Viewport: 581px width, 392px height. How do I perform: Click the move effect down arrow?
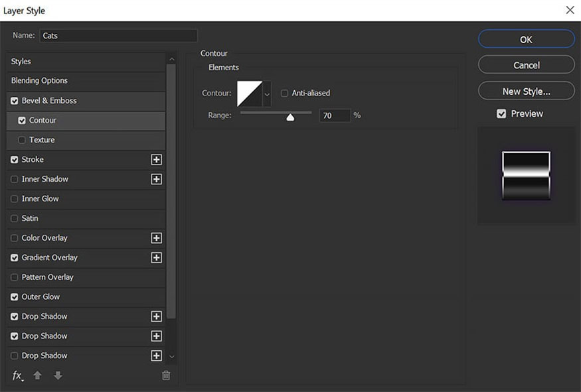tap(58, 375)
